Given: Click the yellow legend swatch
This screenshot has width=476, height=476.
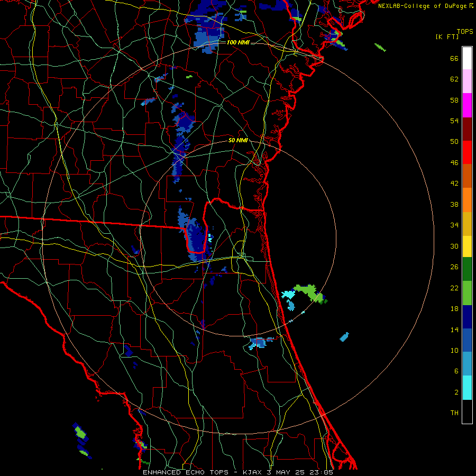Looking at the screenshot, I should pyautogui.click(x=467, y=246).
